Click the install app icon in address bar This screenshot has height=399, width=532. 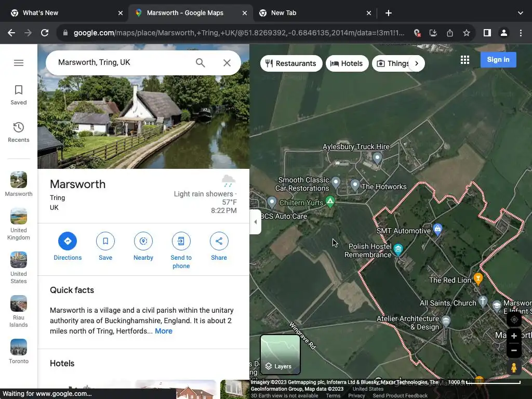click(x=433, y=33)
